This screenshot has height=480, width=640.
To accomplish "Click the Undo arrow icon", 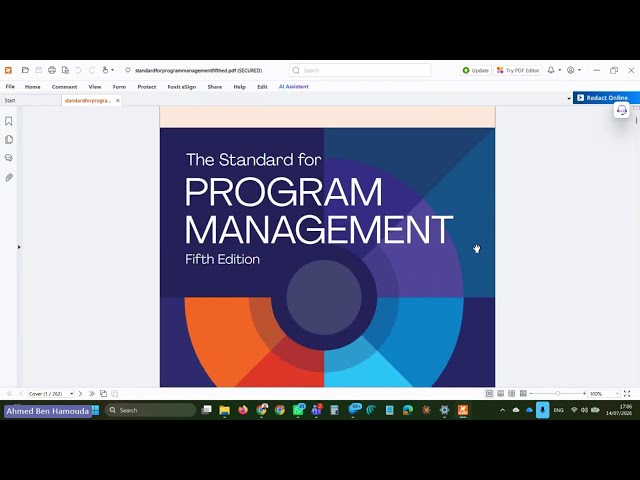I will 78,70.
